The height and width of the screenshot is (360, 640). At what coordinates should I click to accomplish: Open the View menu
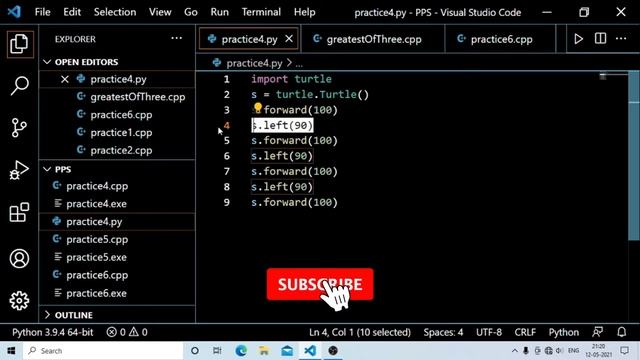coord(160,12)
